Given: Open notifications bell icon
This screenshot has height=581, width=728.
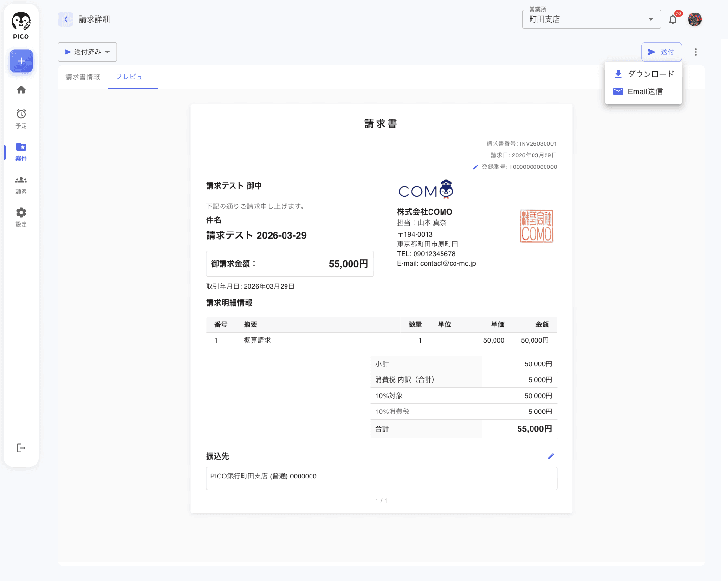Looking at the screenshot, I should point(673,19).
